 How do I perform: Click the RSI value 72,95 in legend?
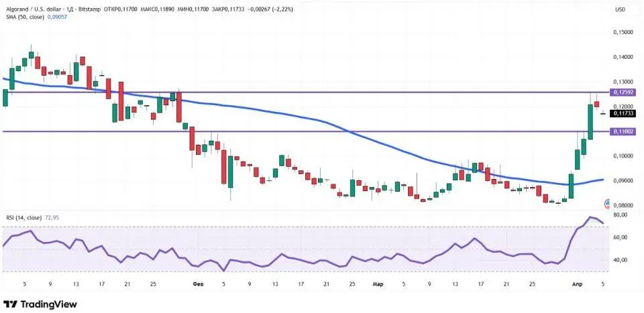pyautogui.click(x=54, y=218)
